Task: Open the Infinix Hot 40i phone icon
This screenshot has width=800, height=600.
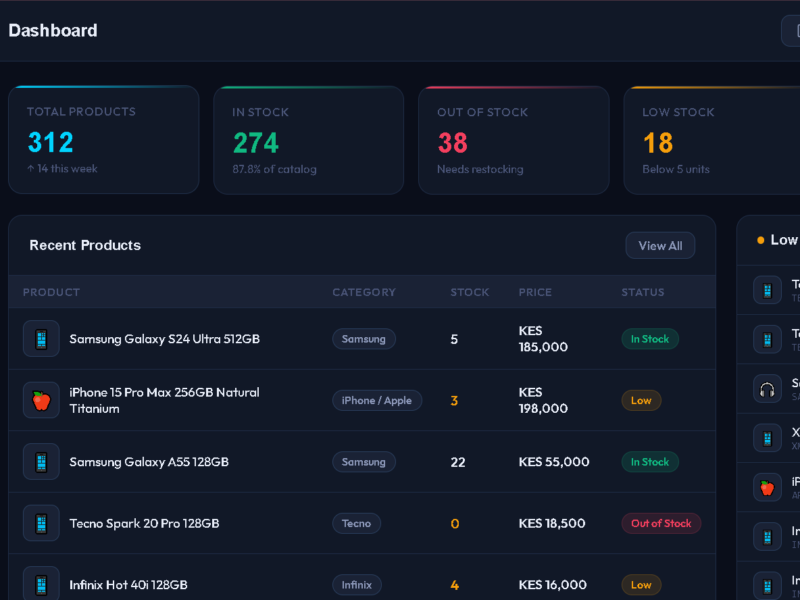Action: point(41,584)
